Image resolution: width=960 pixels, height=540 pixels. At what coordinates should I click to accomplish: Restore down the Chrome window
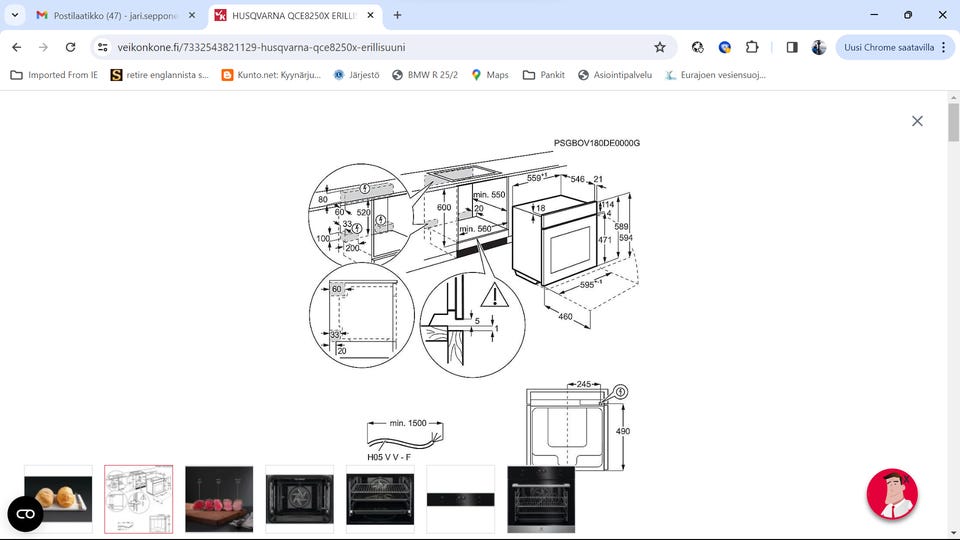908,15
